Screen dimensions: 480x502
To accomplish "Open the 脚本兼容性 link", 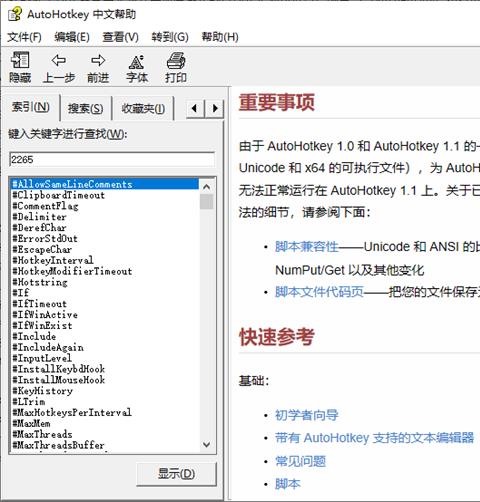I will pyautogui.click(x=307, y=247).
